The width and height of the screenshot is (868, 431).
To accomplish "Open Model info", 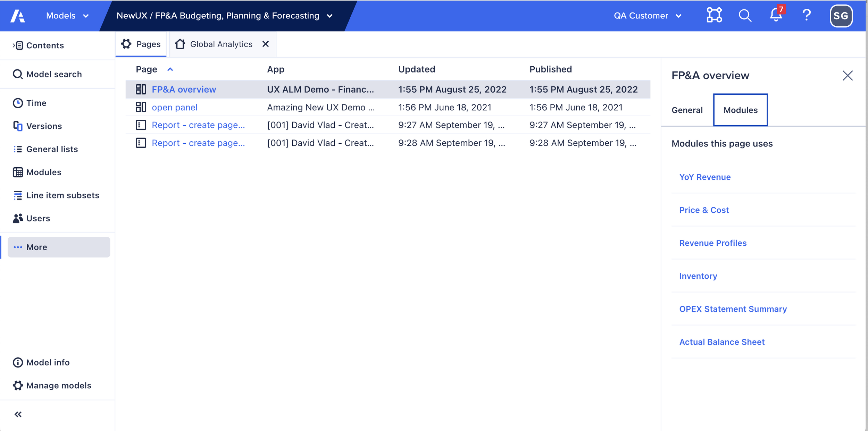I will click(48, 362).
